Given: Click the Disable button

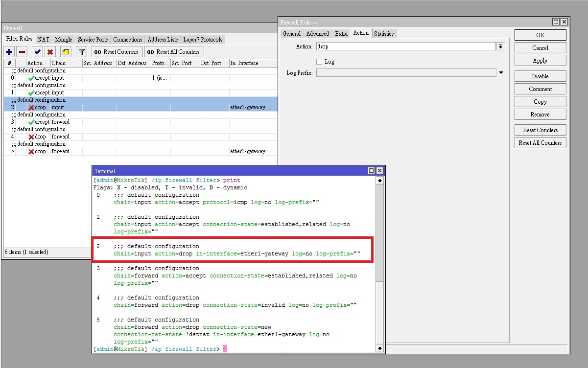Looking at the screenshot, I should [540, 76].
